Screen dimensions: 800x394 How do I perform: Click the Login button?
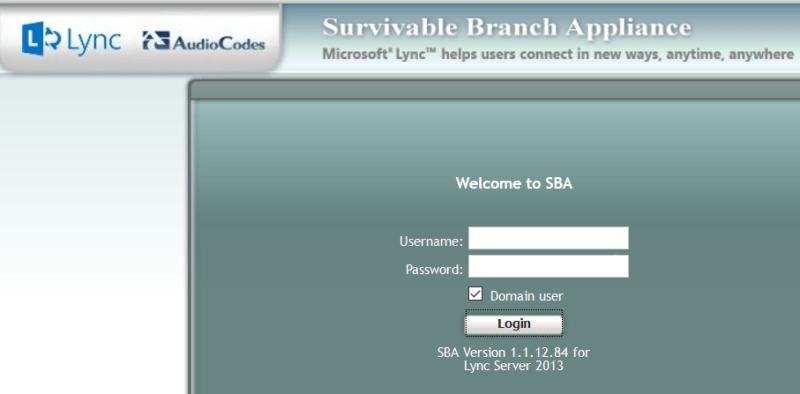(514, 324)
